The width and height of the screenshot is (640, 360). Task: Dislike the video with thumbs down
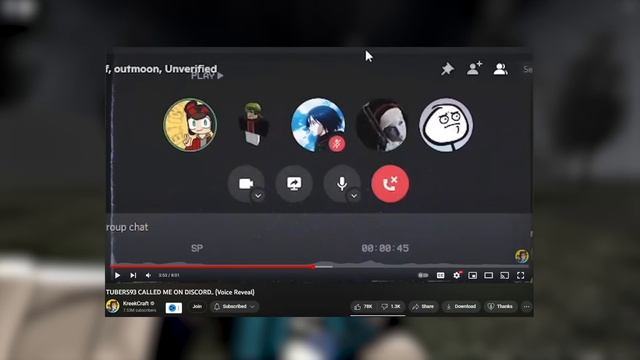(x=391, y=306)
